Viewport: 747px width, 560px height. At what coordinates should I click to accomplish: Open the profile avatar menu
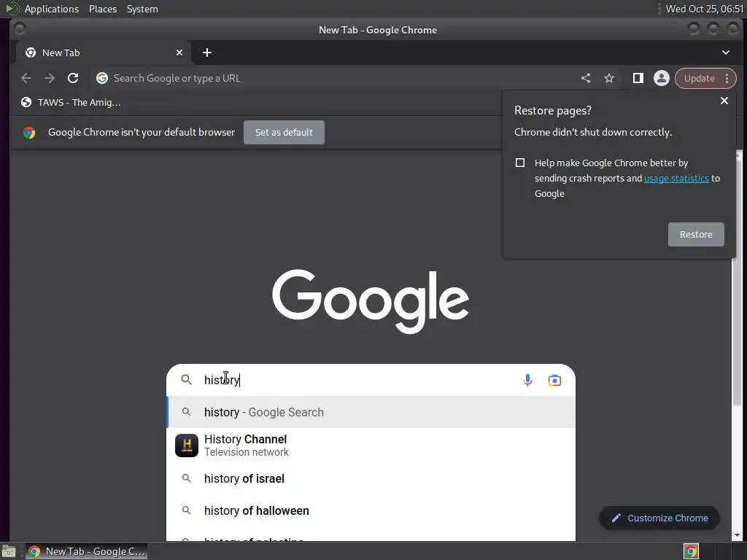[661, 78]
